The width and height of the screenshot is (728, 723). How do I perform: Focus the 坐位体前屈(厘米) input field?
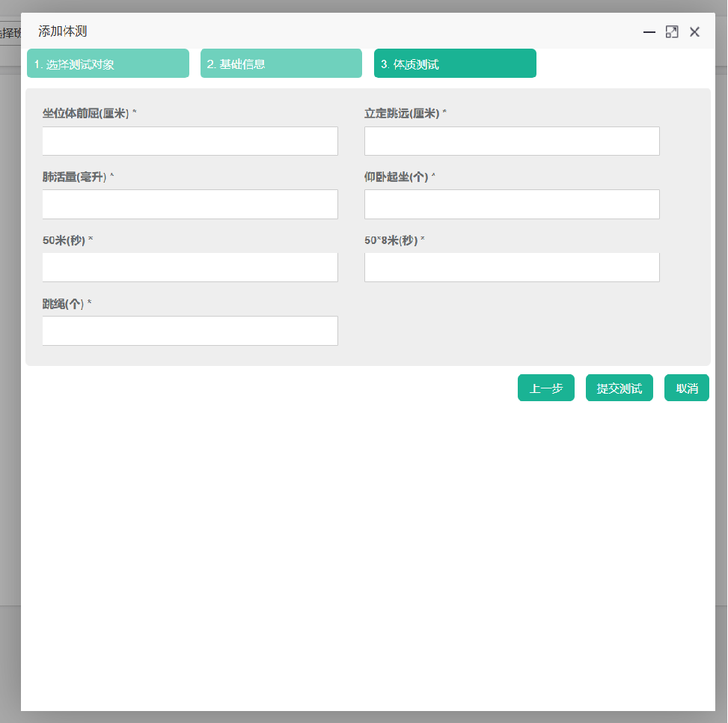click(x=190, y=141)
